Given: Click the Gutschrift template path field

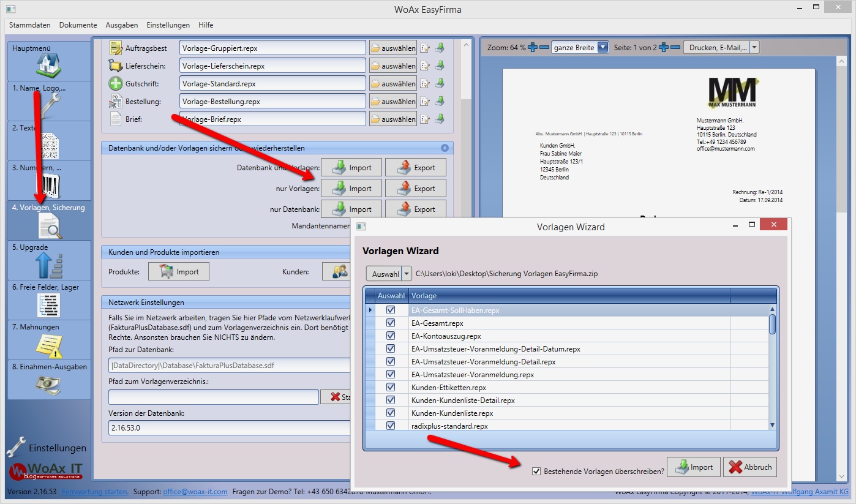Looking at the screenshot, I should (272, 83).
